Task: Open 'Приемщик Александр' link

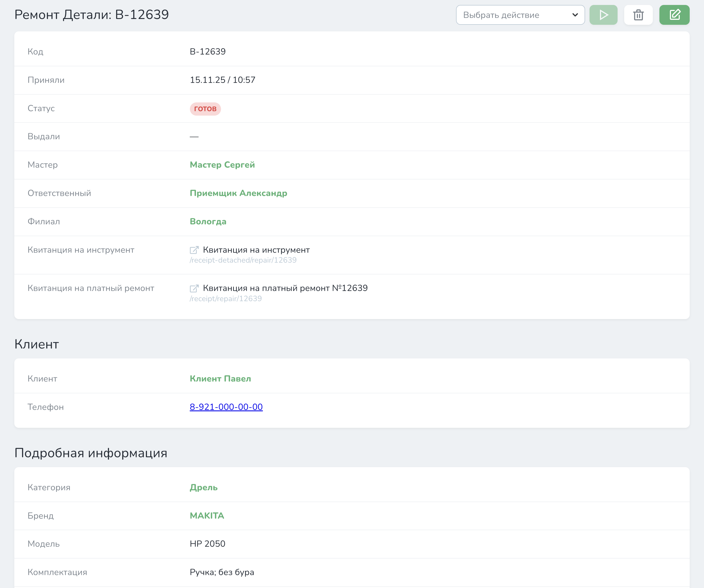Action: click(238, 194)
